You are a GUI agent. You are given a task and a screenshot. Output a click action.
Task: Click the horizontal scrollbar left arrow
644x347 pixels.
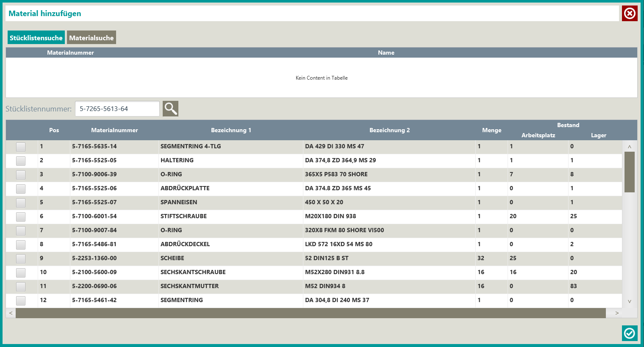[11, 313]
